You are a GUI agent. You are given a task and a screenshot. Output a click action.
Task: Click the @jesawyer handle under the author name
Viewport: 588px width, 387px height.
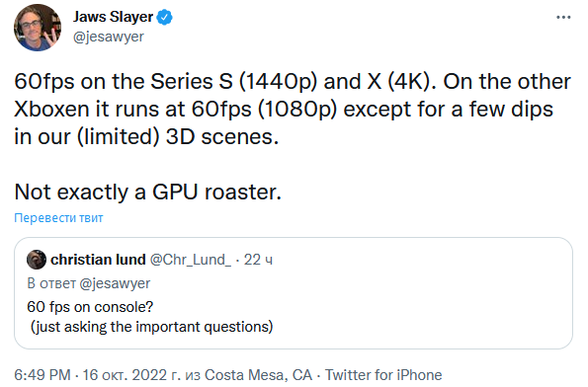point(109,37)
